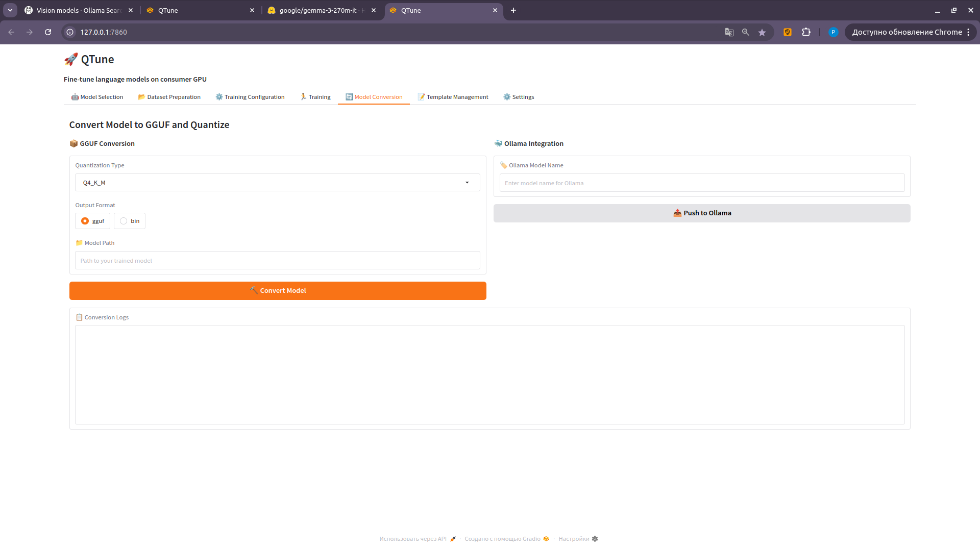Click the orange shield extension icon
The width and height of the screenshot is (980, 551).
tap(788, 32)
